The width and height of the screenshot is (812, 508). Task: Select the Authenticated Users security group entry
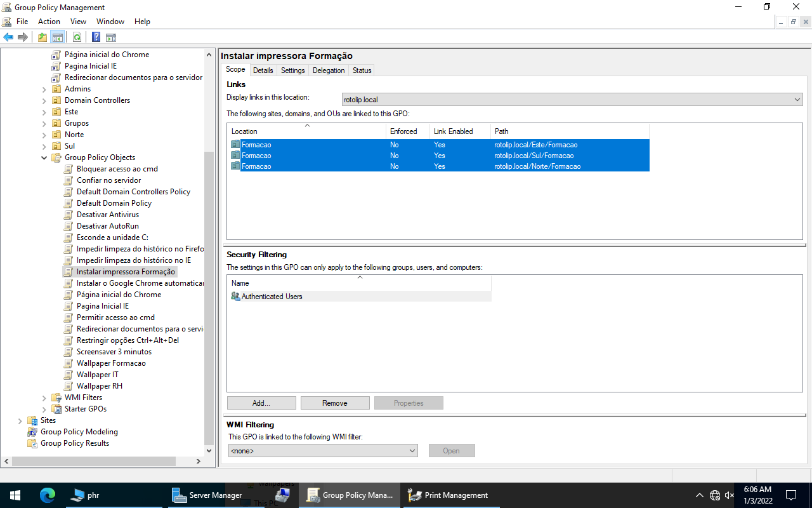pyautogui.click(x=272, y=297)
